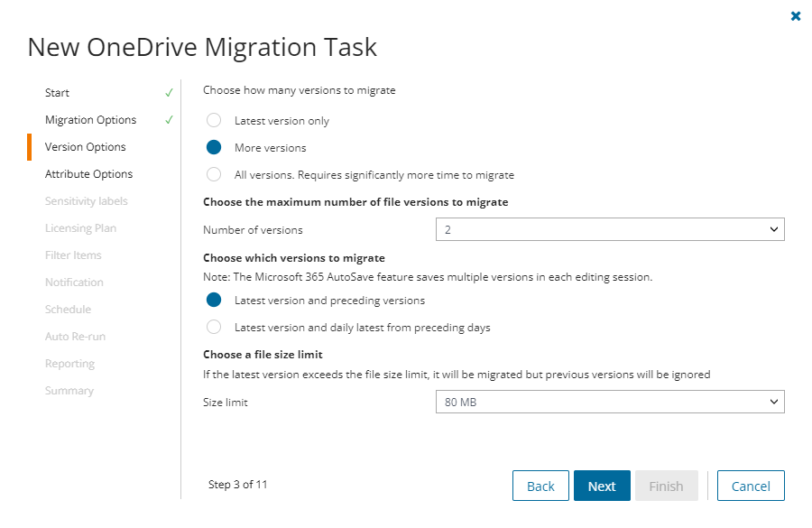This screenshot has width=812, height=528.
Task: Navigate to Attribute Options step
Action: click(88, 174)
